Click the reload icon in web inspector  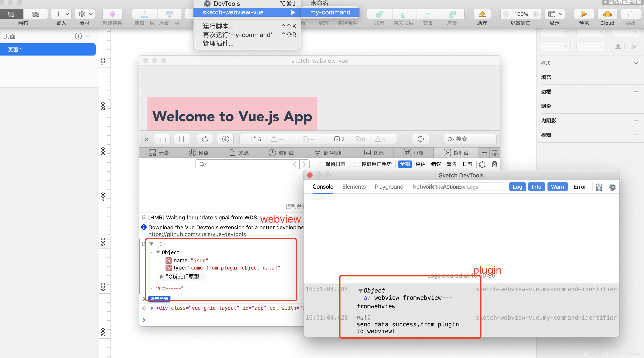coord(205,139)
